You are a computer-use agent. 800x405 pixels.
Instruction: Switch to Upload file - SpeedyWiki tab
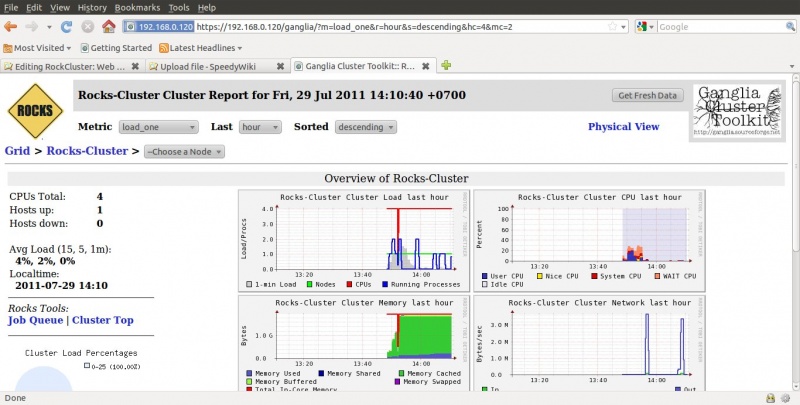[x=217, y=67]
